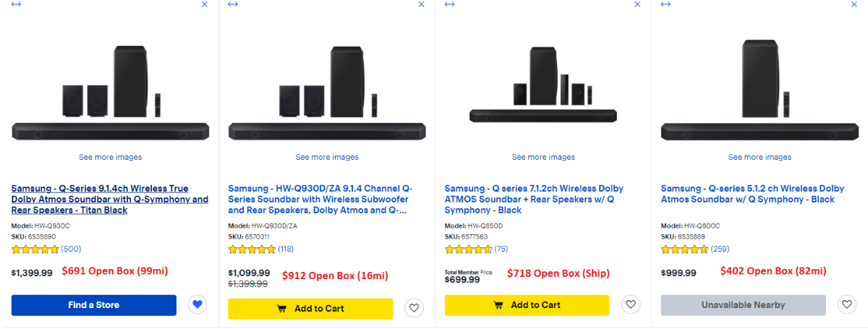See more images of HW-Q850D soundbar
Image resolution: width=868 pixels, height=329 pixels.
543,157
